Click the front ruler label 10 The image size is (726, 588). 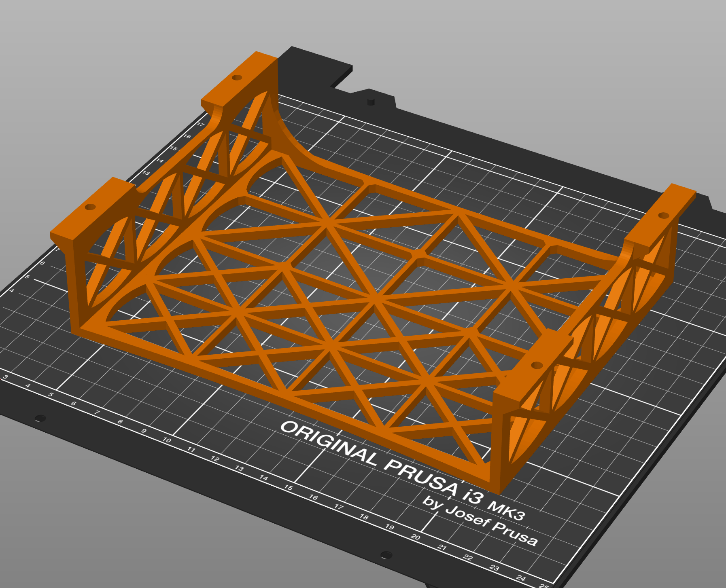[x=167, y=440]
